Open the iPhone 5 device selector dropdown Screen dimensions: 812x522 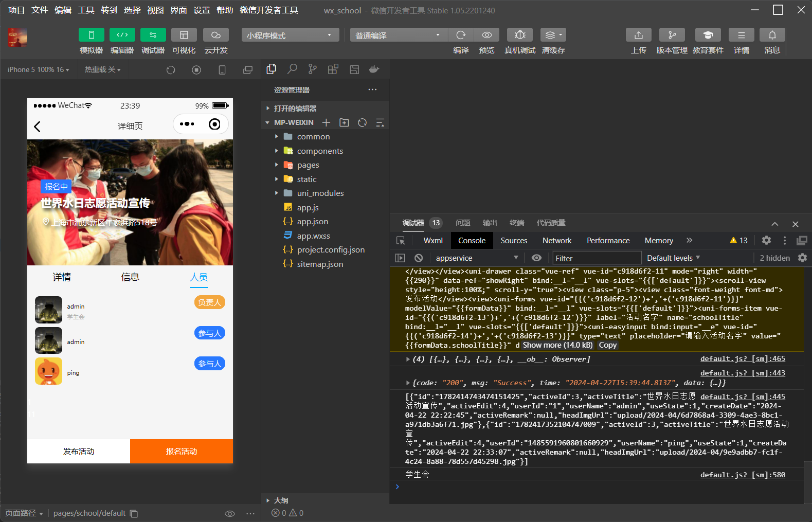point(38,69)
